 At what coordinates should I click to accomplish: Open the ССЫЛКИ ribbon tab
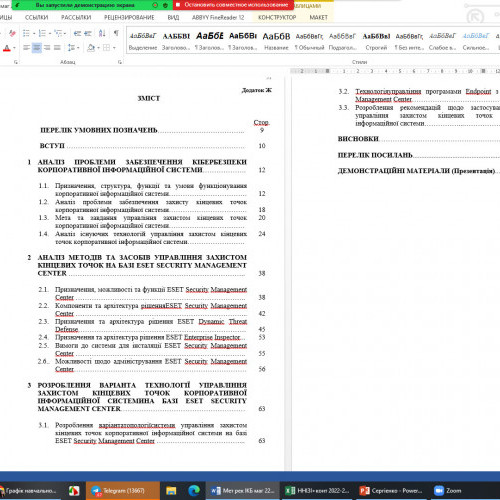36,17
